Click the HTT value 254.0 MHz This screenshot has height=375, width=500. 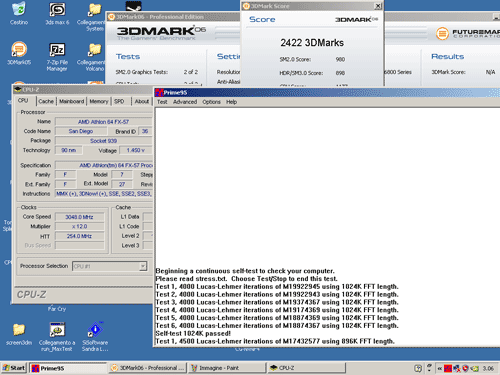pyautogui.click(x=79, y=236)
